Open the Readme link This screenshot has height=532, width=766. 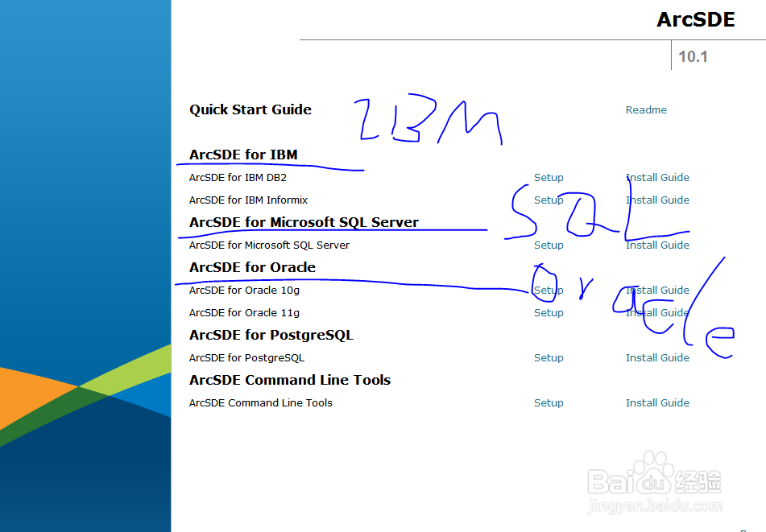pyautogui.click(x=646, y=109)
